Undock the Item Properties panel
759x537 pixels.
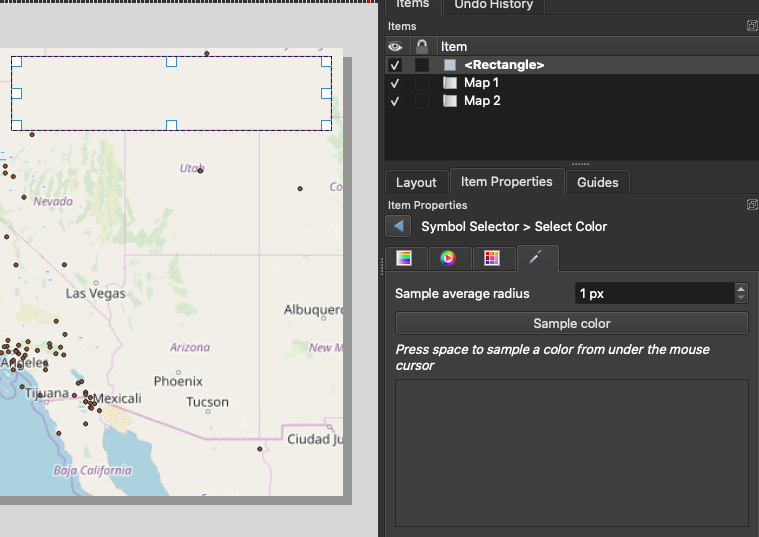[x=752, y=205]
